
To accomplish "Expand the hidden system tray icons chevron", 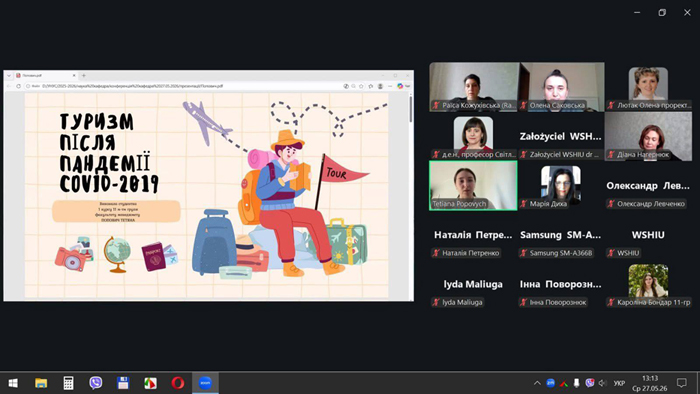I will (x=537, y=383).
